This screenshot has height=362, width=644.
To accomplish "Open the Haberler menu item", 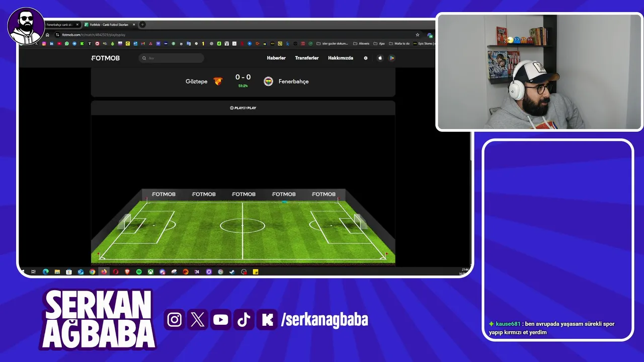I will point(276,58).
